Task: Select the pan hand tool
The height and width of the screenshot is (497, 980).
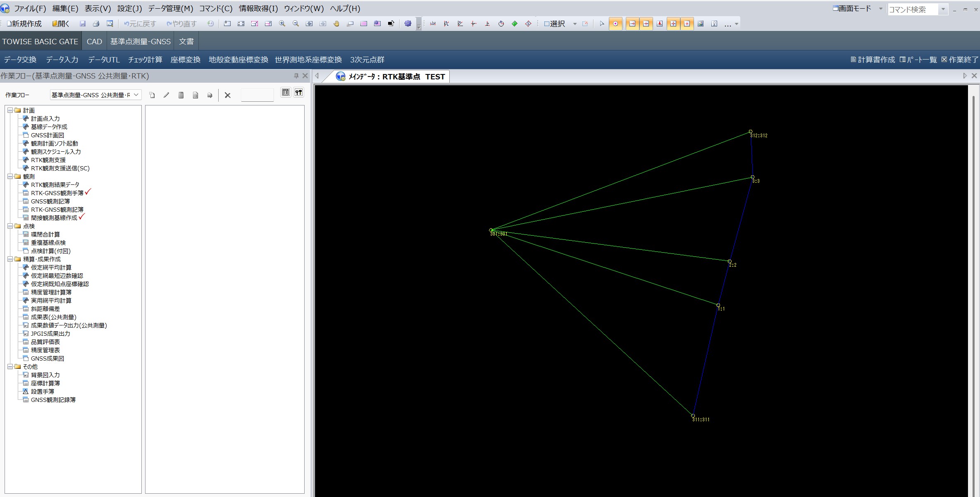Action: pyautogui.click(x=336, y=24)
